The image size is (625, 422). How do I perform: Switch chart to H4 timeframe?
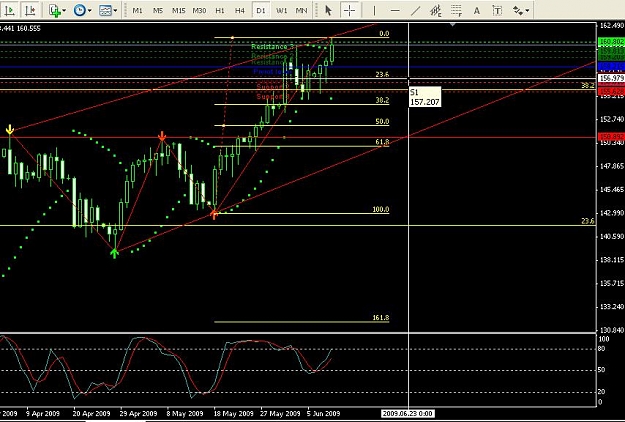click(240, 10)
